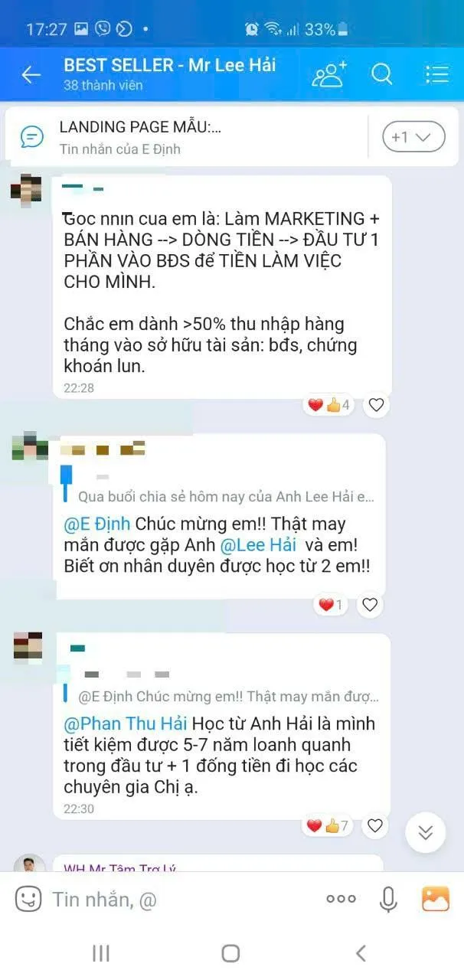
Task: Tap the back arrow in header
Action: pyautogui.click(x=31, y=74)
